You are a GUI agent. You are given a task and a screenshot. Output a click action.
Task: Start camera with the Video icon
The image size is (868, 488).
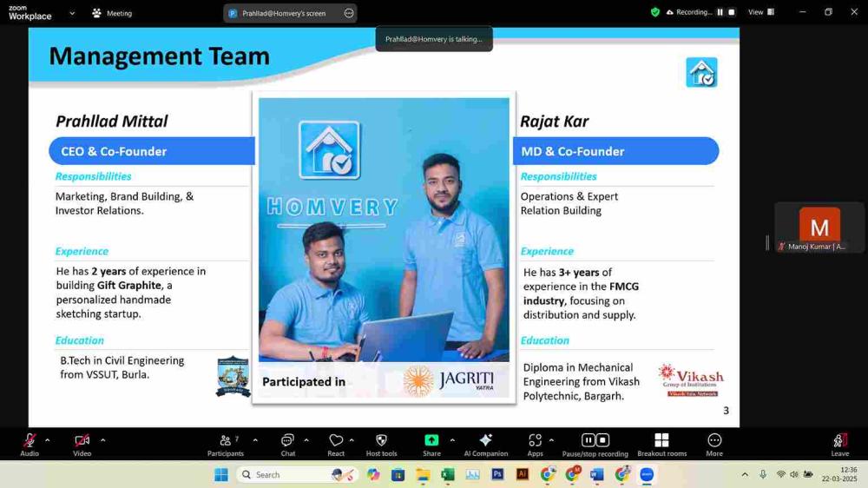coord(82,440)
